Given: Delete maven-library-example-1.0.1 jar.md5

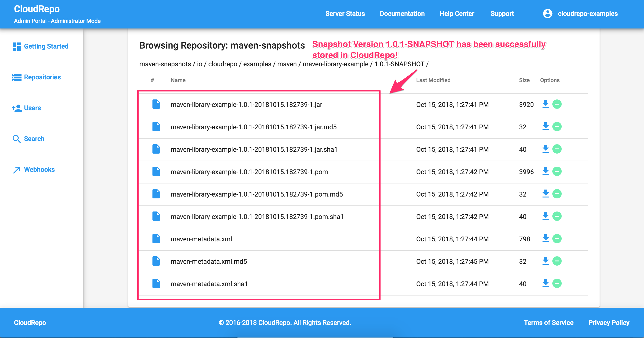Looking at the screenshot, I should coord(559,127).
